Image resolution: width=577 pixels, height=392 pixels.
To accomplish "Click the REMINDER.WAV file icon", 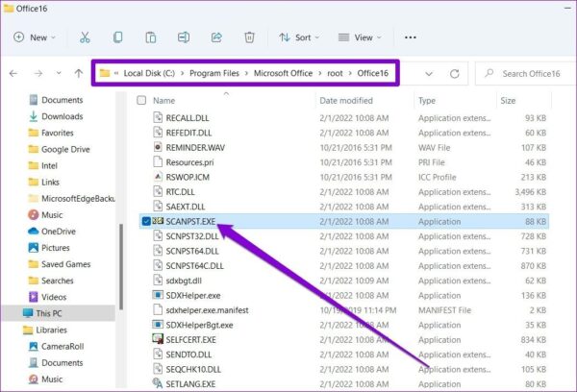I will click(x=158, y=147).
